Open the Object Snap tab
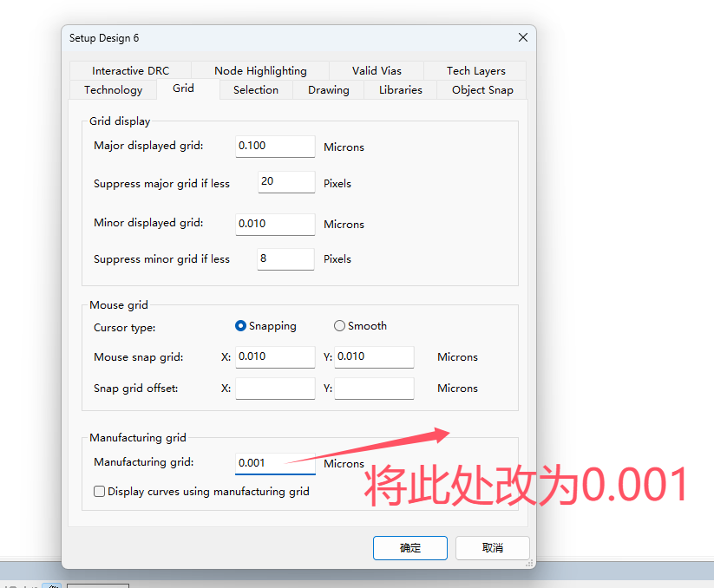 pos(482,89)
